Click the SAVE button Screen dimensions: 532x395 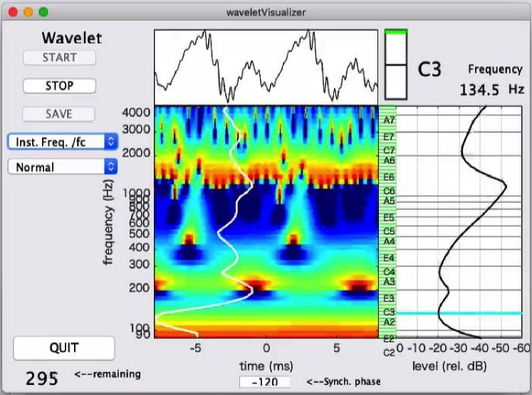click(x=59, y=114)
